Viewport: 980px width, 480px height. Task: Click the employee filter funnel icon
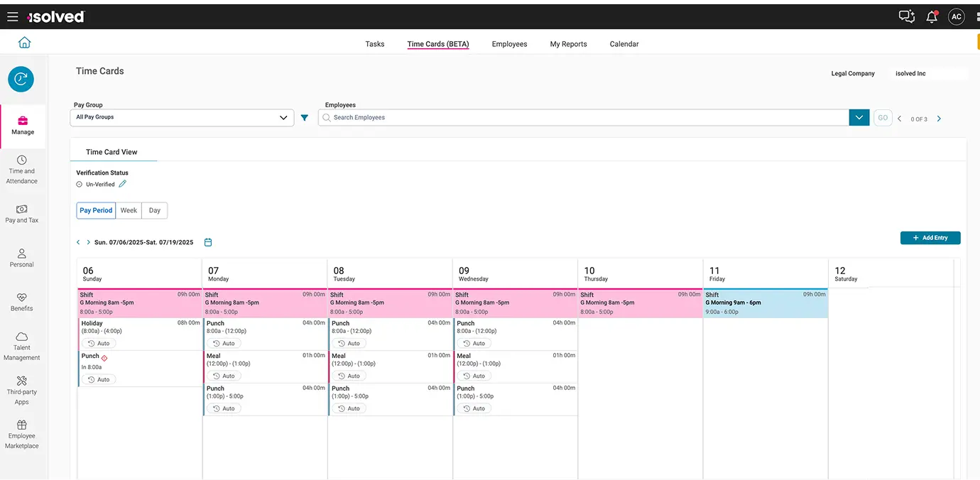coord(305,117)
